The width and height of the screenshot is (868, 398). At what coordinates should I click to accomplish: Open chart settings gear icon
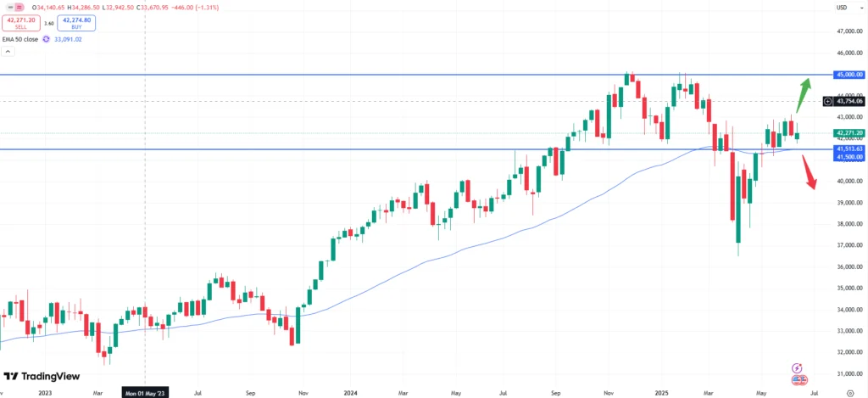click(850, 394)
